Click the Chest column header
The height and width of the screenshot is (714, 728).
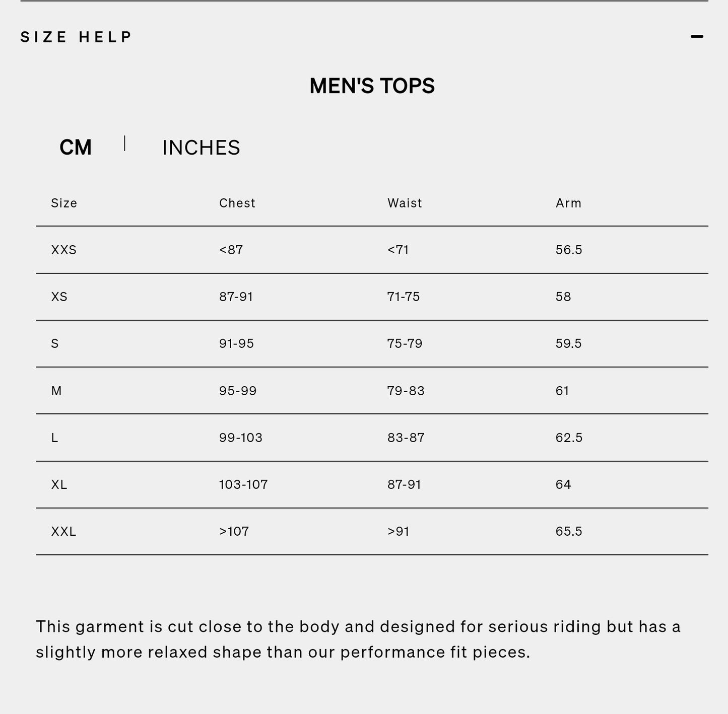point(237,203)
